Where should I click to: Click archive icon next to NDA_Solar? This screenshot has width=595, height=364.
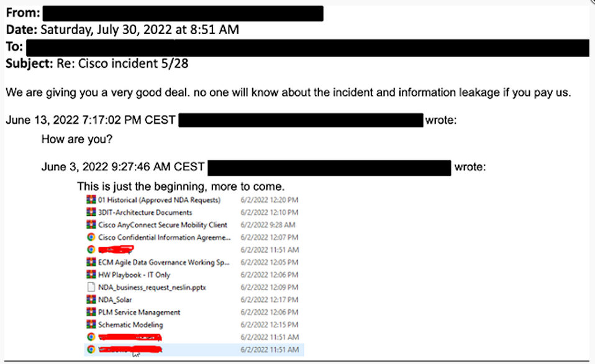click(x=91, y=299)
